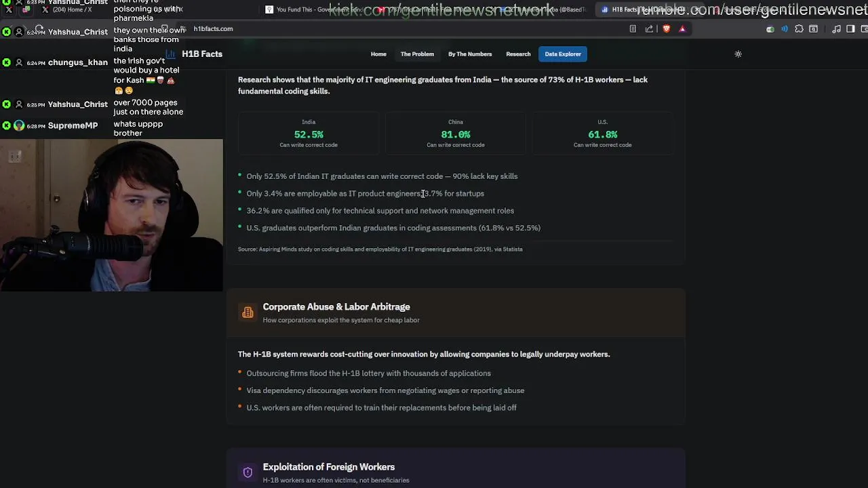
Task: Click the blue sound-wave extension icon
Action: pyautogui.click(x=785, y=29)
